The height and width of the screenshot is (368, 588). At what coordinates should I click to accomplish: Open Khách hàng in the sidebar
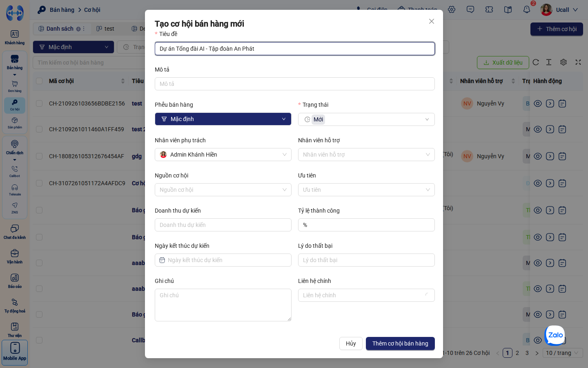(x=15, y=37)
